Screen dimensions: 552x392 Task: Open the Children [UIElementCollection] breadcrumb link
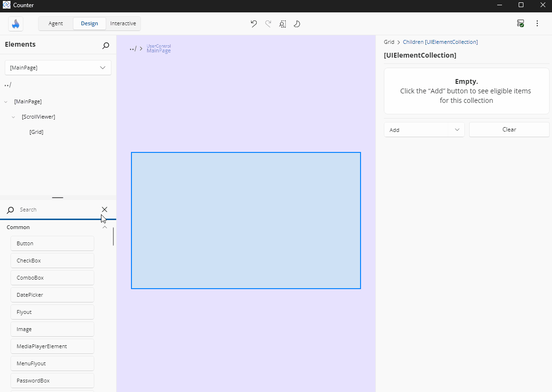point(440,42)
